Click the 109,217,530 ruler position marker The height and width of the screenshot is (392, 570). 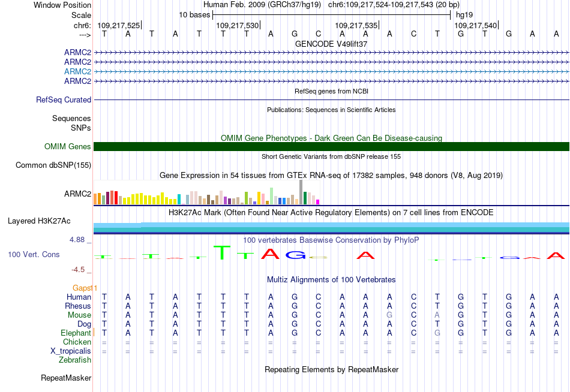238,25
